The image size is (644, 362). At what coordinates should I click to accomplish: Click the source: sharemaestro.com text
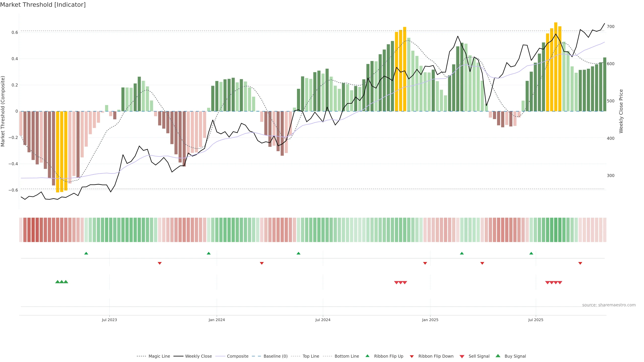tap(609, 305)
